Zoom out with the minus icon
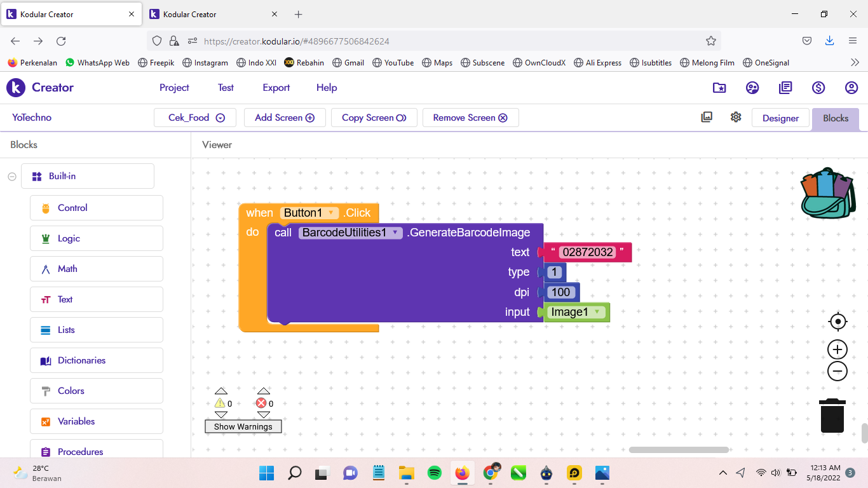The image size is (868, 488). (x=837, y=371)
